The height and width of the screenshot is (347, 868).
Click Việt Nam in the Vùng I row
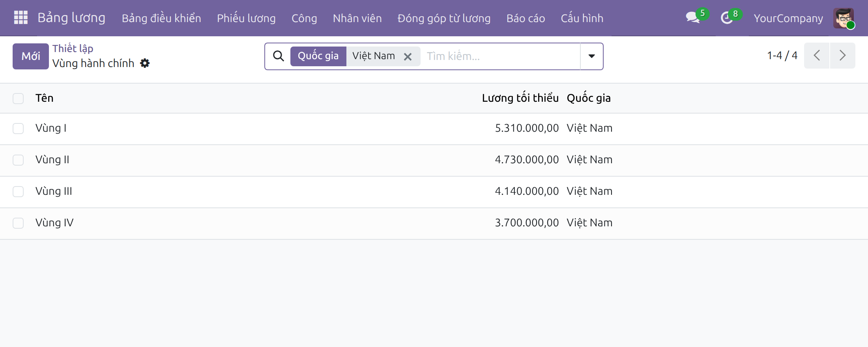coord(589,128)
